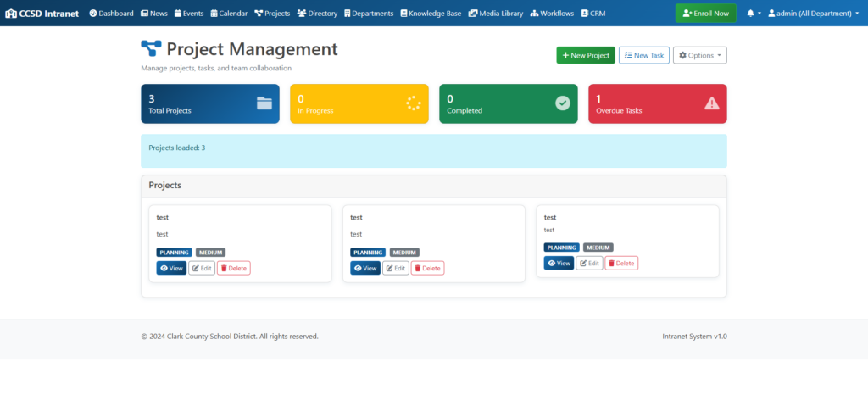The width and height of the screenshot is (868, 412).
Task: Click the warning triangle on Overdue Tasks card
Action: 712,103
